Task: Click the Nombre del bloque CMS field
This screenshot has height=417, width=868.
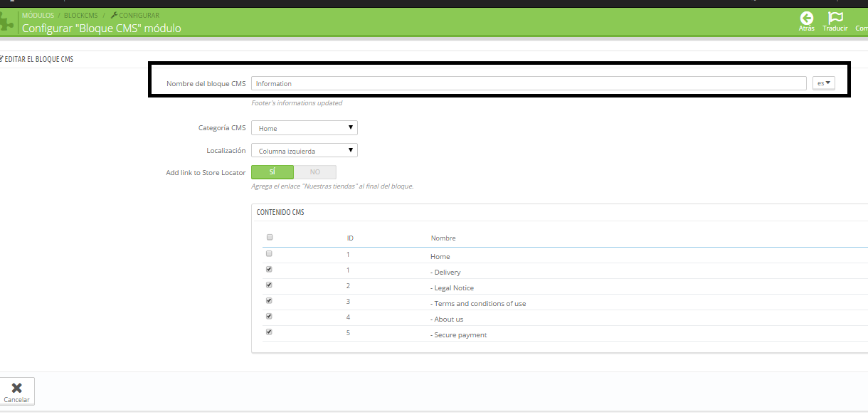Action: 528,83
